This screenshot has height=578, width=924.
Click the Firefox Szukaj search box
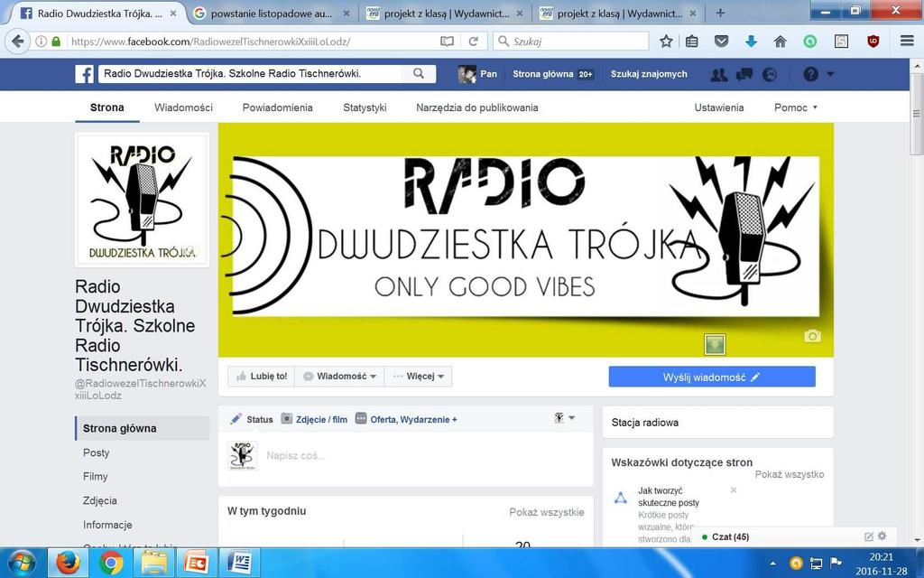tap(570, 42)
